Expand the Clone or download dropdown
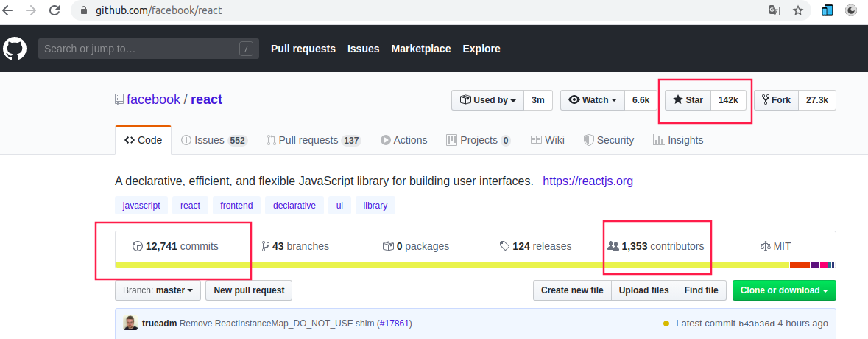This screenshot has height=339, width=868. [784, 290]
